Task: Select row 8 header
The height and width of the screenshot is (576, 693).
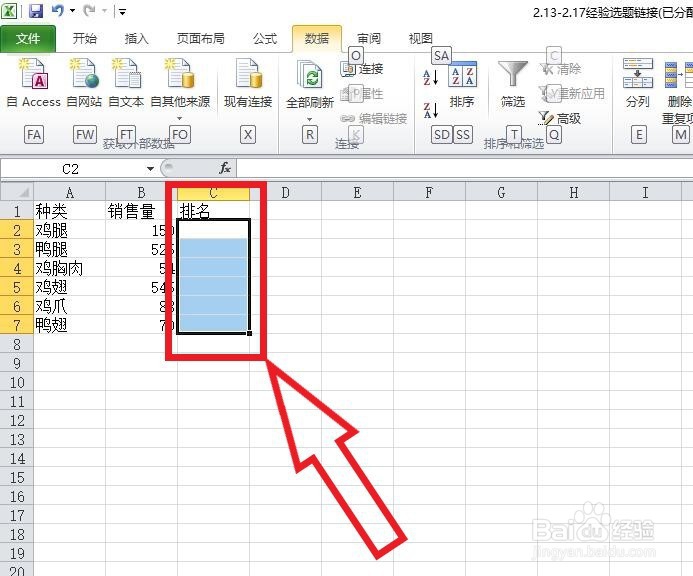Action: [17, 344]
